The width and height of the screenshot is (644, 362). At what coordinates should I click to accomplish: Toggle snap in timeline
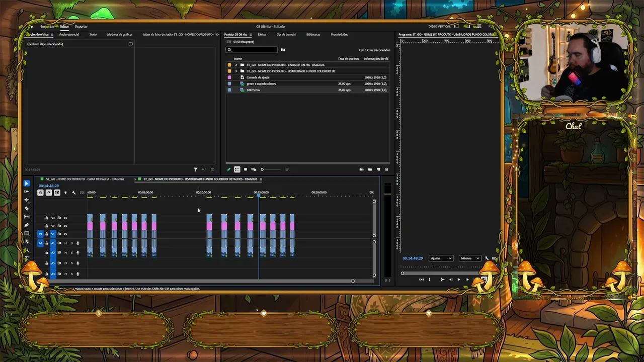point(49,193)
